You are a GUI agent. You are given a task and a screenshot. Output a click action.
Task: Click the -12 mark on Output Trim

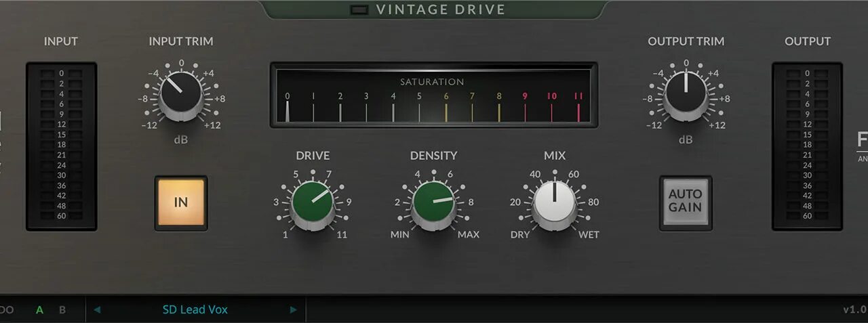click(654, 125)
